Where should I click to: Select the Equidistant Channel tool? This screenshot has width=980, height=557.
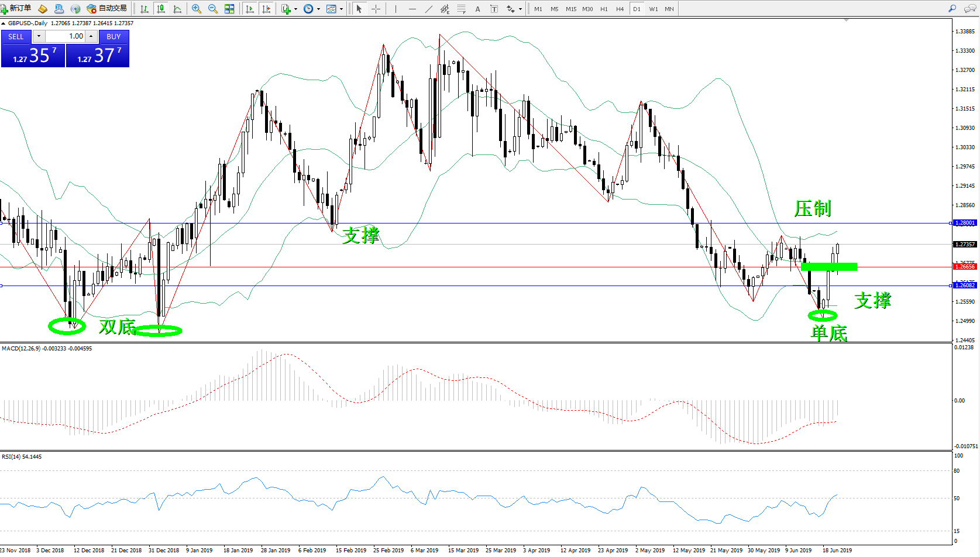445,9
